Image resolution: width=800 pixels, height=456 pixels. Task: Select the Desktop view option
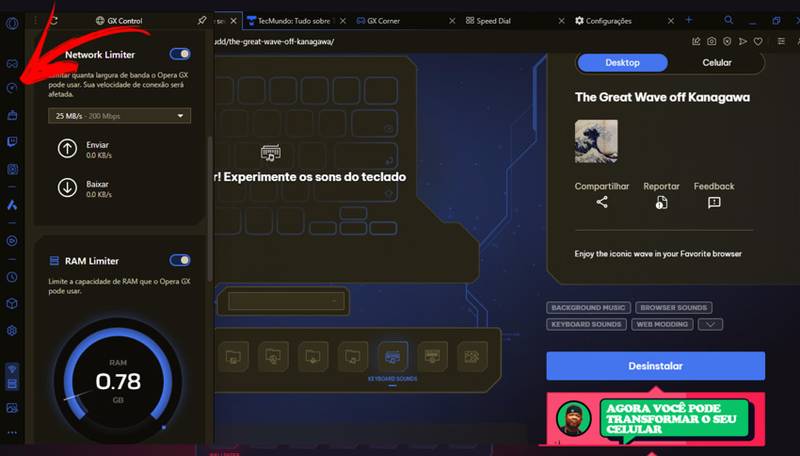pos(622,63)
